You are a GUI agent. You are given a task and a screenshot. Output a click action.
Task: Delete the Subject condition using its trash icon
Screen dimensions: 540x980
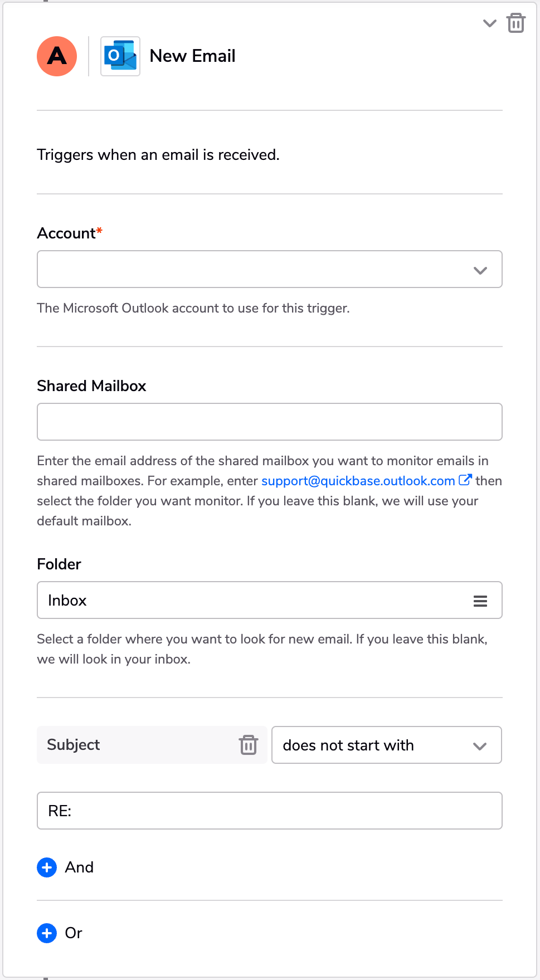(x=249, y=745)
